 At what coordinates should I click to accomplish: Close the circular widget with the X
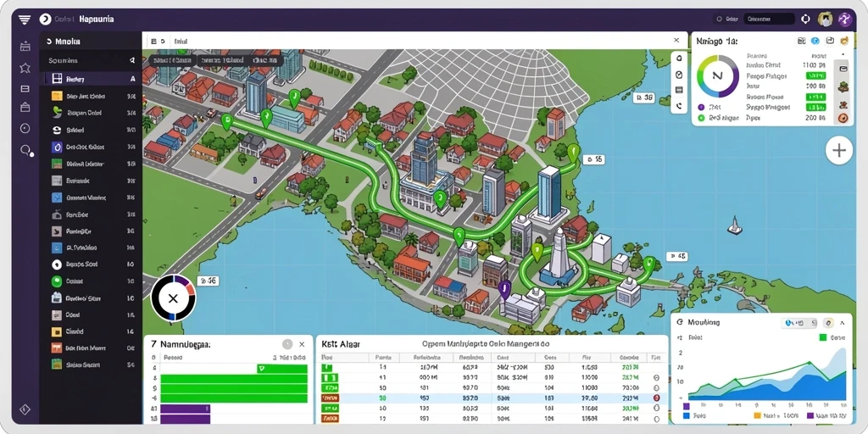(x=173, y=299)
